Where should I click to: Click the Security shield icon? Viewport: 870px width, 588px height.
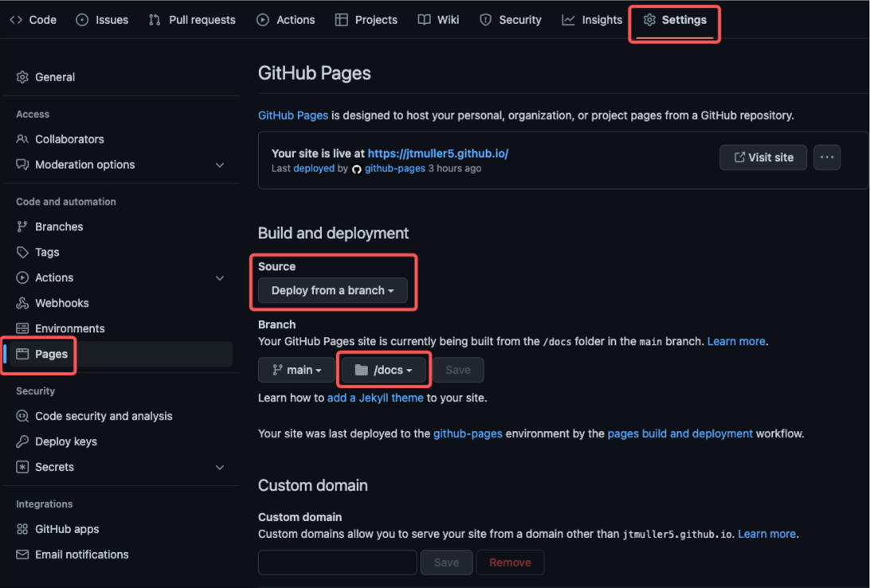[x=485, y=20]
